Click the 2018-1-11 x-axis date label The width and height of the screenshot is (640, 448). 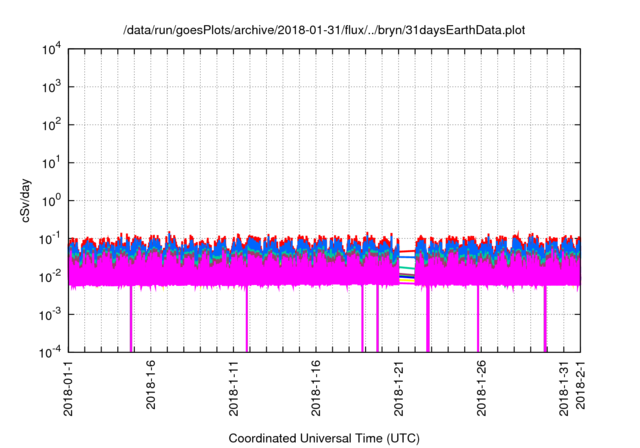point(233,388)
